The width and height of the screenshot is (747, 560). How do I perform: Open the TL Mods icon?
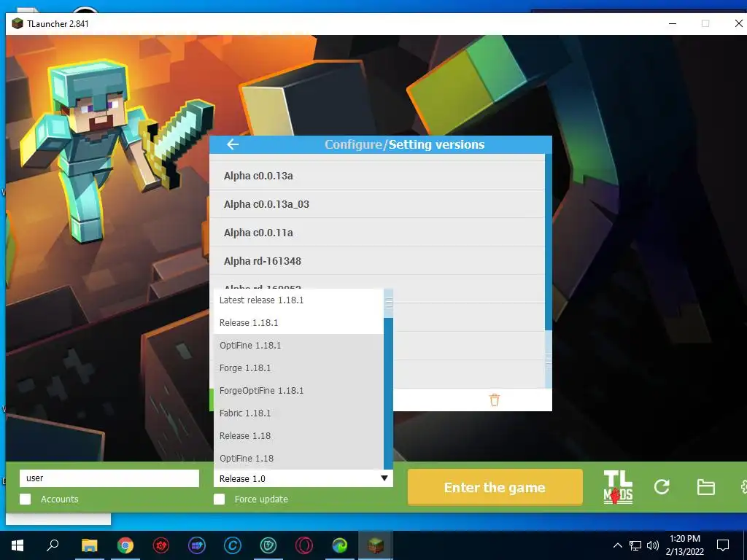[x=618, y=487]
